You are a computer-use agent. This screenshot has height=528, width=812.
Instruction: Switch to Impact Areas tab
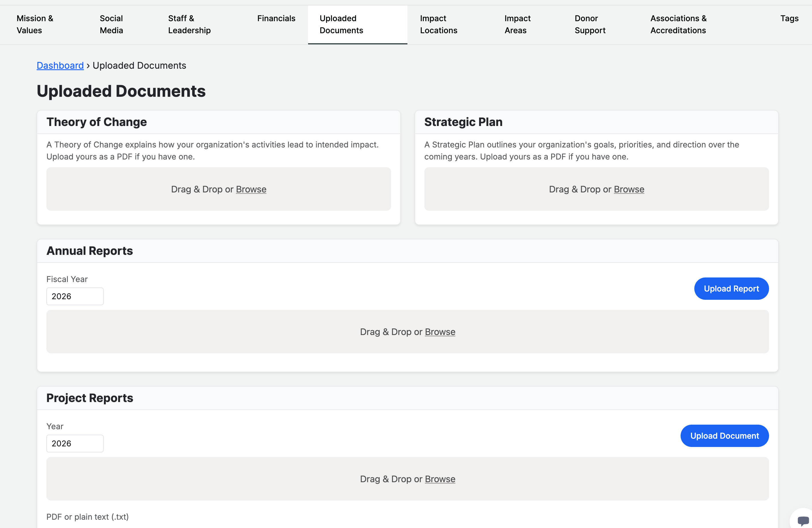(x=517, y=24)
